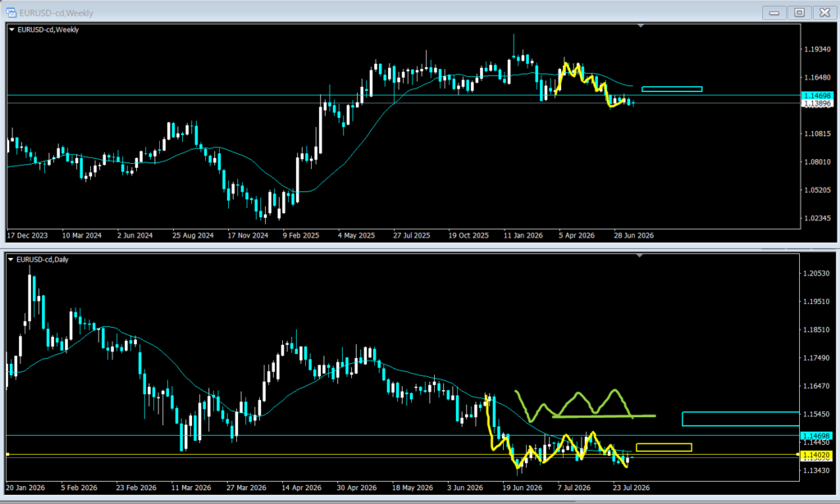
Task: Click 1.15450 on Daily price scale
Action: 816,414
